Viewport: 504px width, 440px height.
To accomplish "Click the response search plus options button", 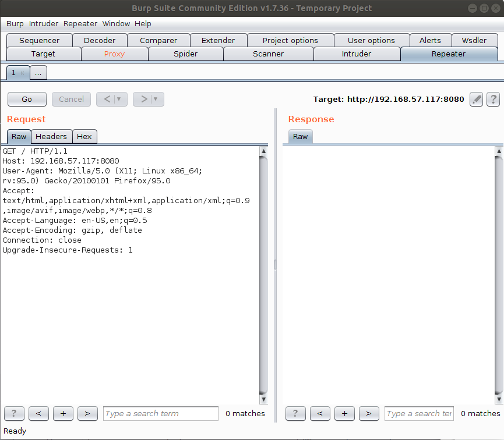I will click(344, 413).
